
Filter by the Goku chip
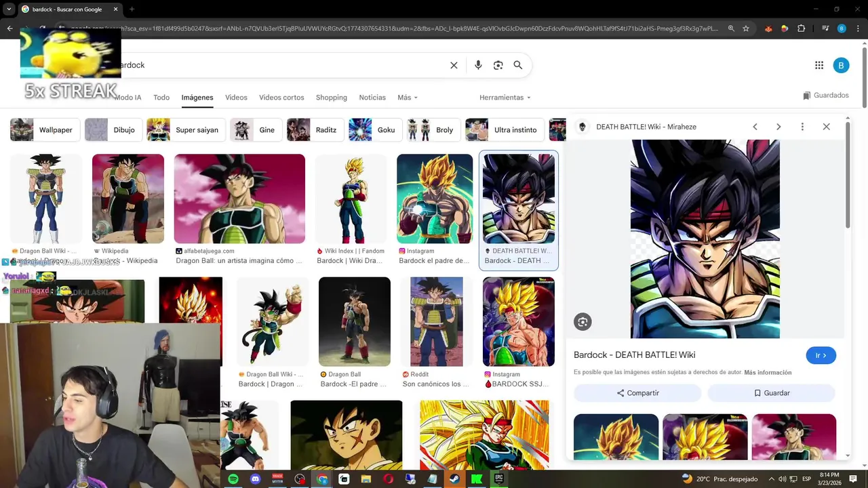(375, 129)
